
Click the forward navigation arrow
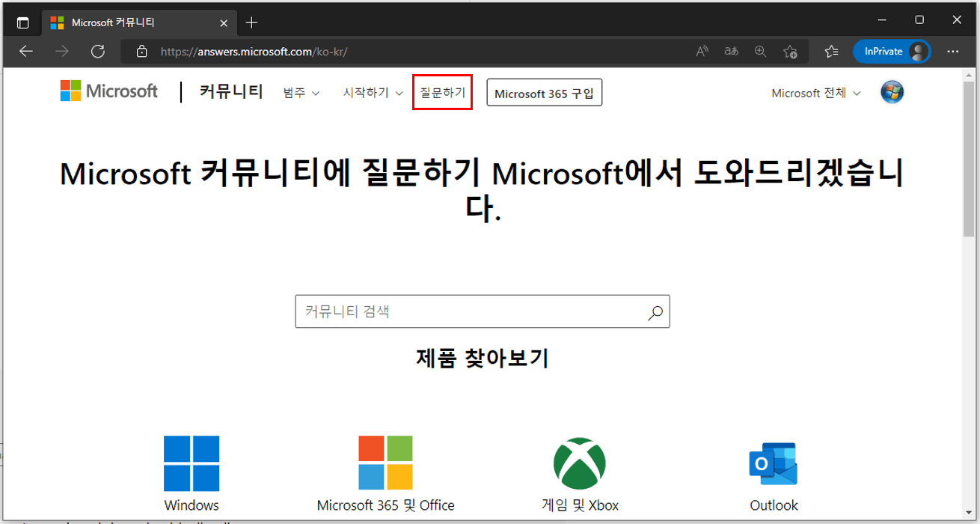(62, 51)
